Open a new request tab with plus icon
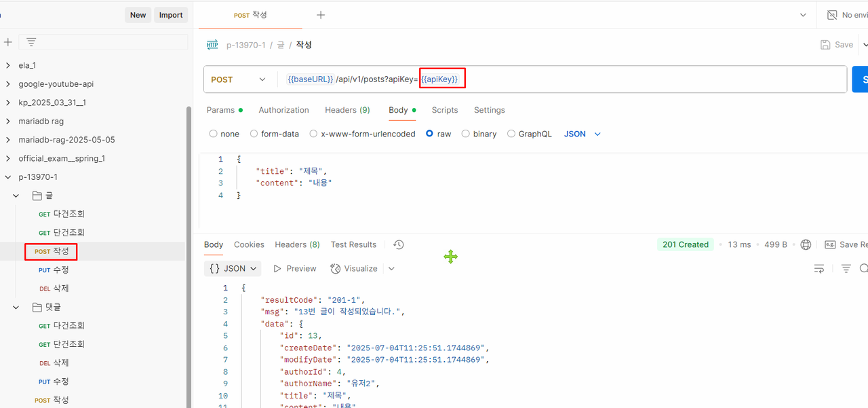Screen dimensions: 868x408 pyautogui.click(x=321, y=15)
